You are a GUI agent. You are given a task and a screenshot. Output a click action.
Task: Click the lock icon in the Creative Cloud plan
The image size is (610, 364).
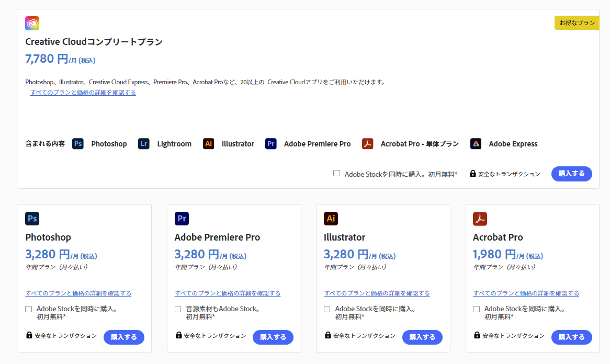click(x=473, y=174)
